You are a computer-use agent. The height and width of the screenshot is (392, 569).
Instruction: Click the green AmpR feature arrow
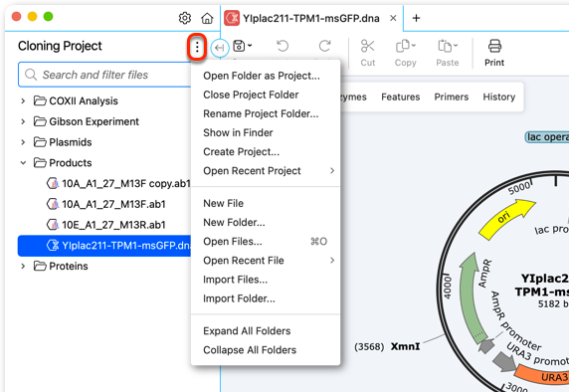tap(471, 297)
